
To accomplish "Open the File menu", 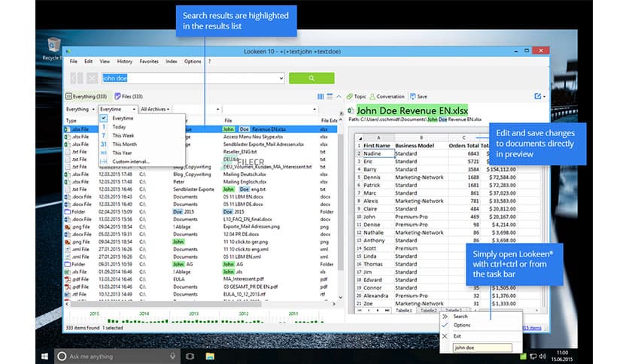I will pyautogui.click(x=74, y=62).
